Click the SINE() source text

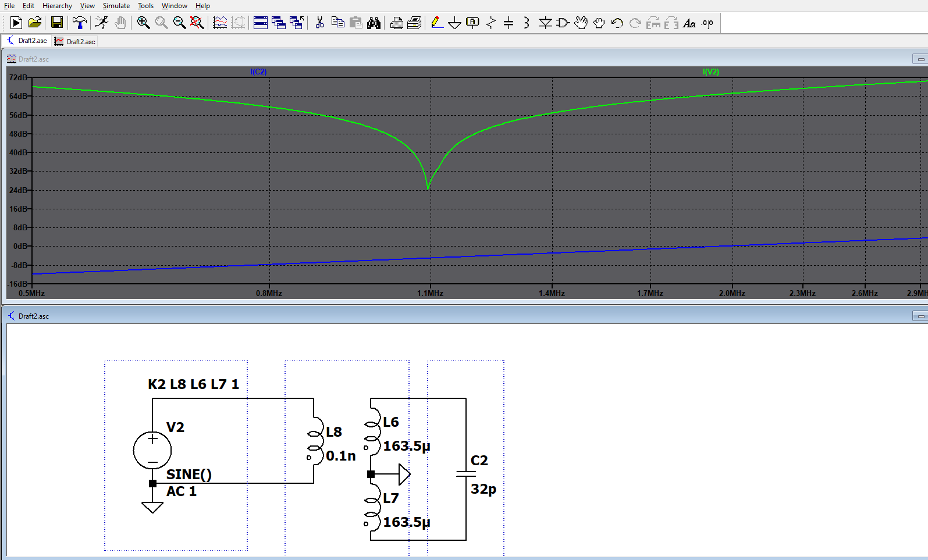189,475
